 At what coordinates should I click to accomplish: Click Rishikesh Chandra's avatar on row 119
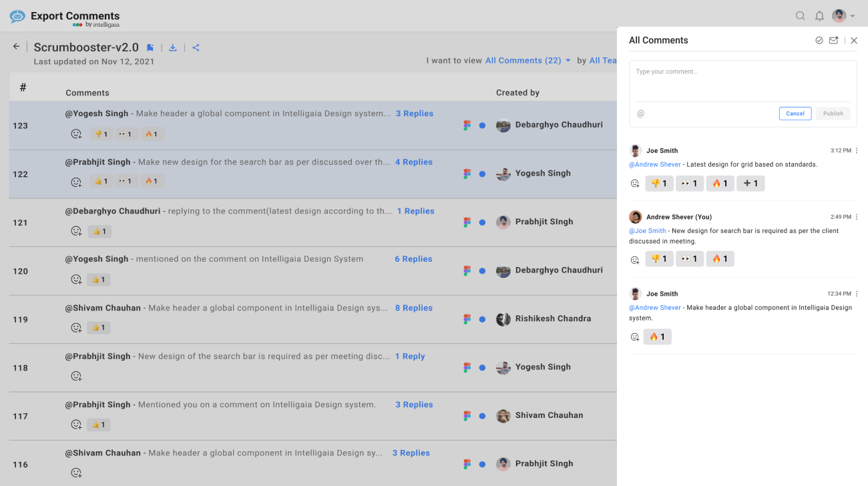(x=503, y=319)
